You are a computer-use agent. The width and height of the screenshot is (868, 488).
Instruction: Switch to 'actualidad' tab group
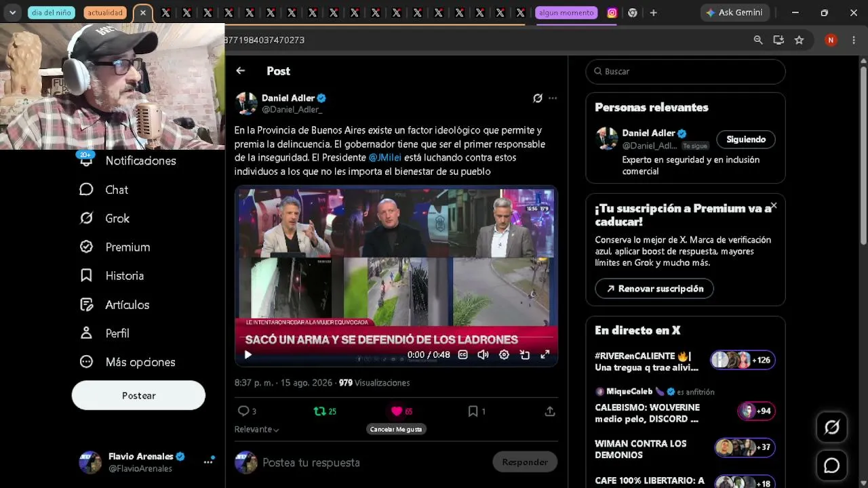[105, 12]
